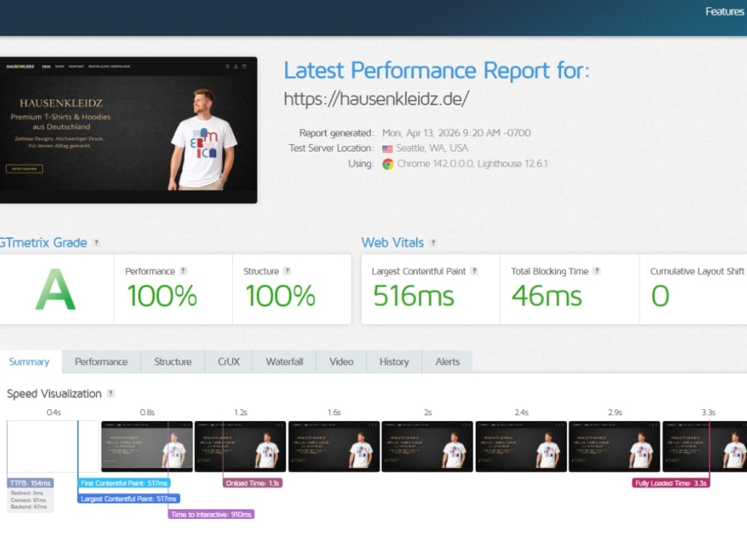747x560 pixels.
Task: Click the Largest Contentful Paint: 517ms marker
Action: click(x=128, y=499)
